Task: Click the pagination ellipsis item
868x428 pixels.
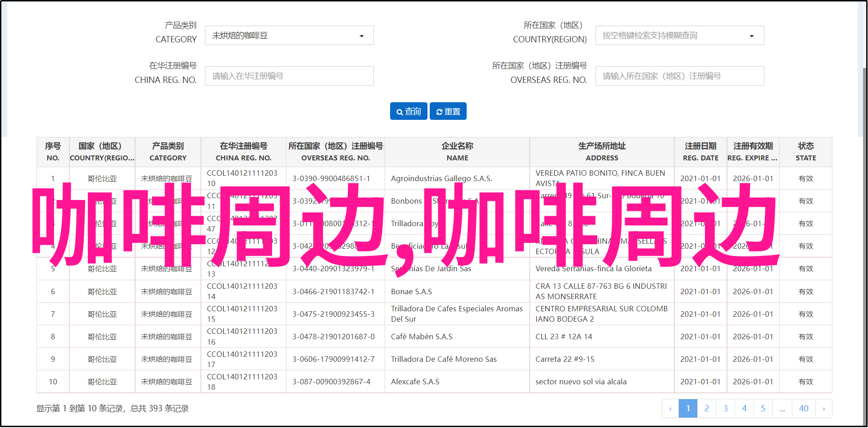Action: point(782,409)
